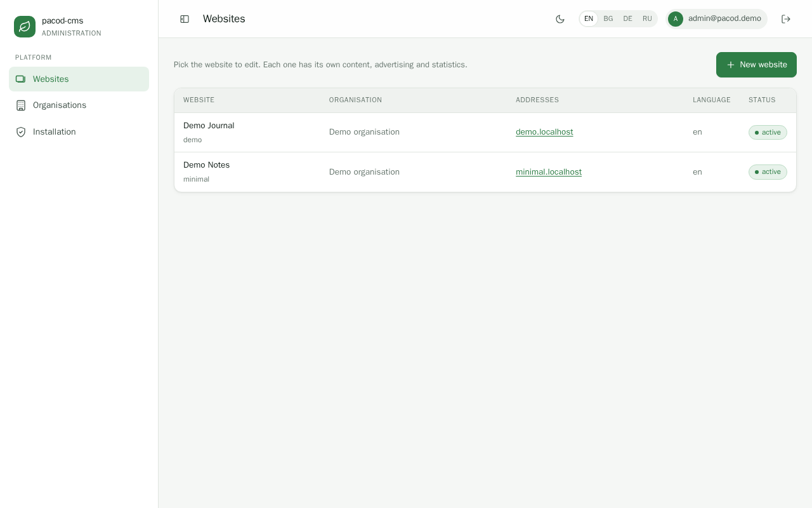Image resolution: width=812 pixels, height=508 pixels.
Task: Open the minimal.localhost address link
Action: click(549, 172)
